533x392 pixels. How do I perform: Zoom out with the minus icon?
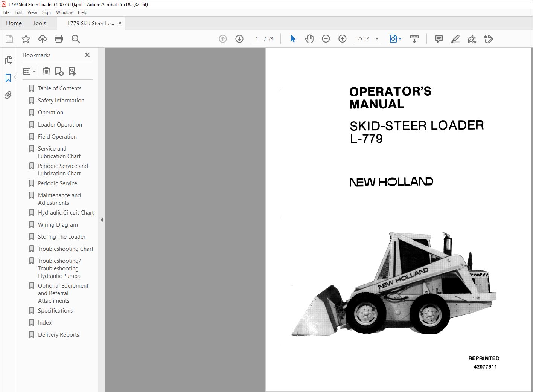coord(326,39)
